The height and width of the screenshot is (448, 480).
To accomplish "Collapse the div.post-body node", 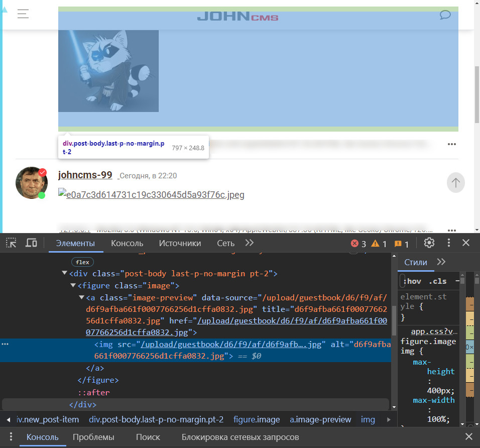I will [65, 273].
